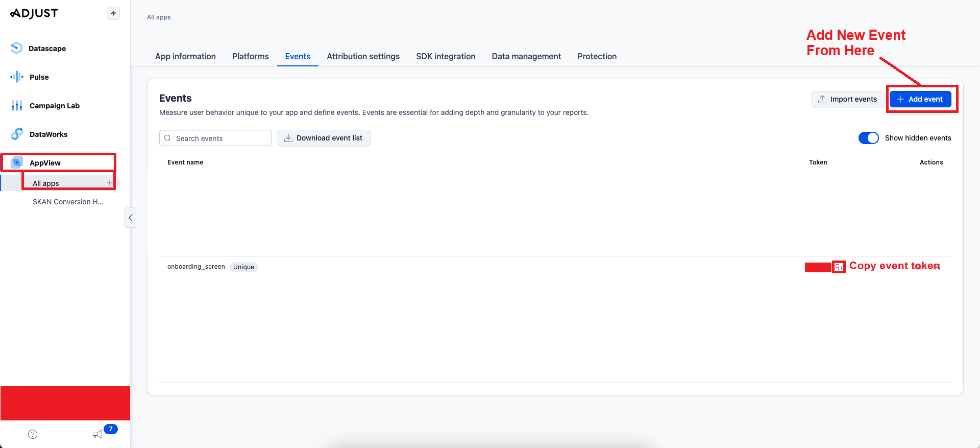Screen dimensions: 980x448
Task: Collapse the left sidebar with chevron
Action: pos(130,218)
